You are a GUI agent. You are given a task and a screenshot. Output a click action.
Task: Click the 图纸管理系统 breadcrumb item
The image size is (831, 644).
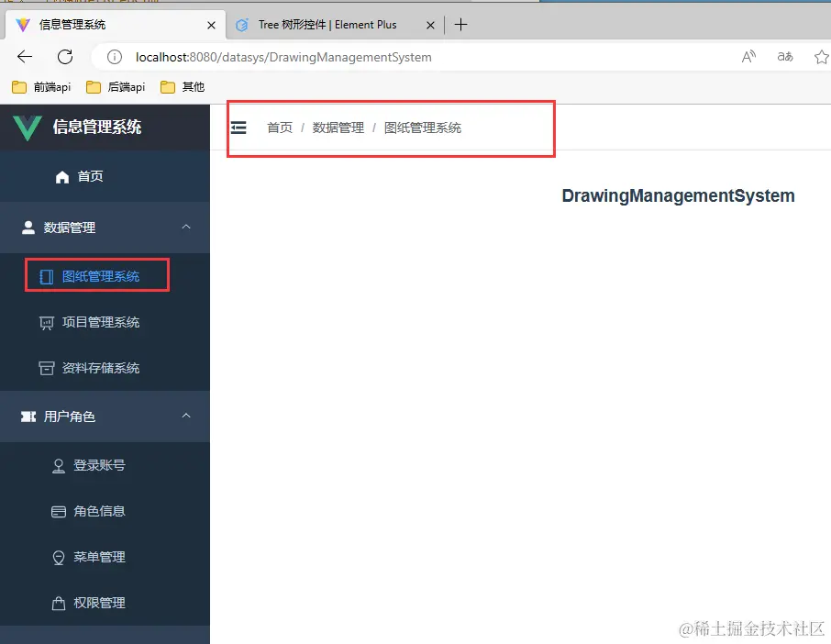pyautogui.click(x=423, y=128)
